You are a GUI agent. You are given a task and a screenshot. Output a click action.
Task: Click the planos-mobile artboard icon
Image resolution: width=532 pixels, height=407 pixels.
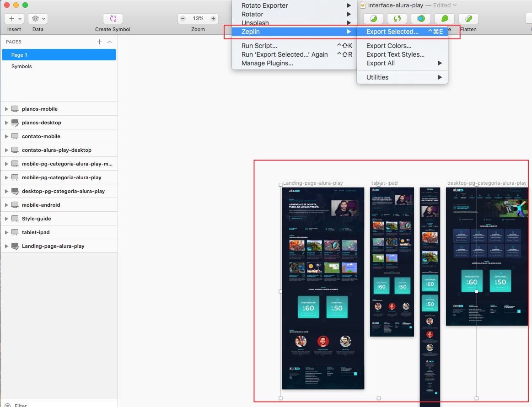point(15,109)
